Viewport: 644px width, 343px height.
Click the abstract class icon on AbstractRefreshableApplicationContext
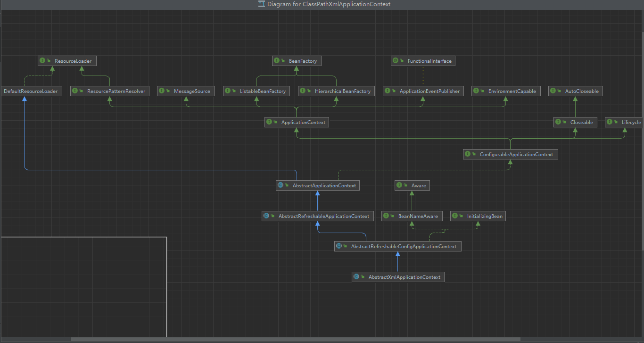[x=266, y=216]
